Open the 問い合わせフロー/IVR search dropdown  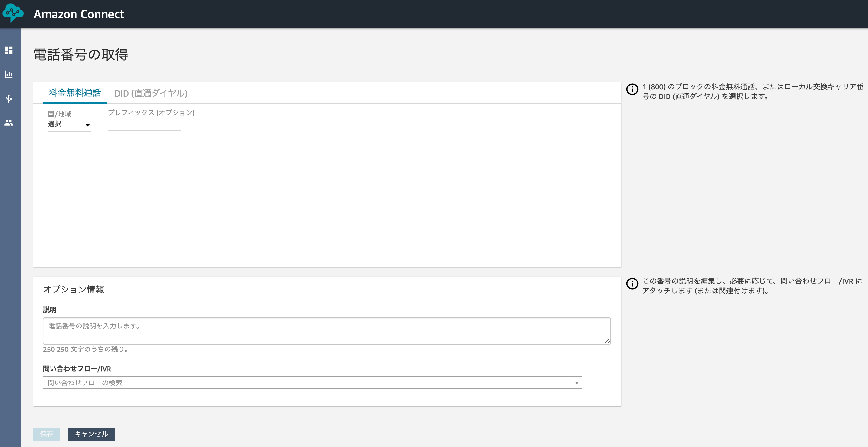pos(312,383)
